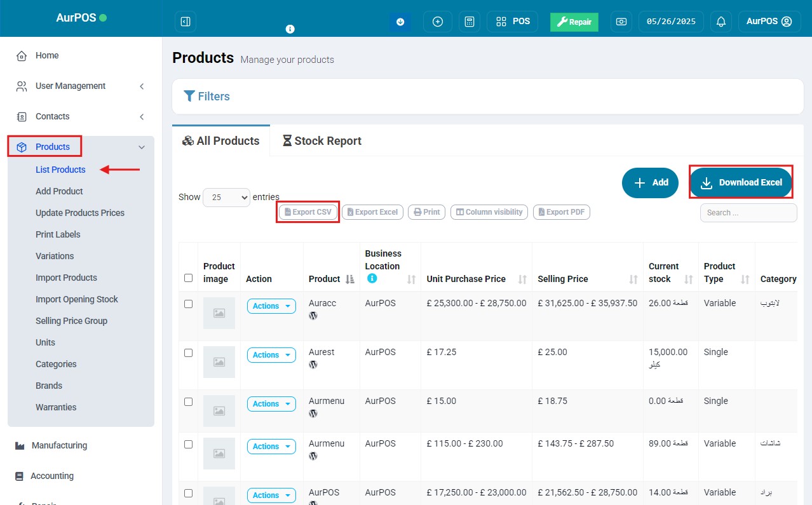
Task: Open the notifications bell
Action: pos(721,22)
